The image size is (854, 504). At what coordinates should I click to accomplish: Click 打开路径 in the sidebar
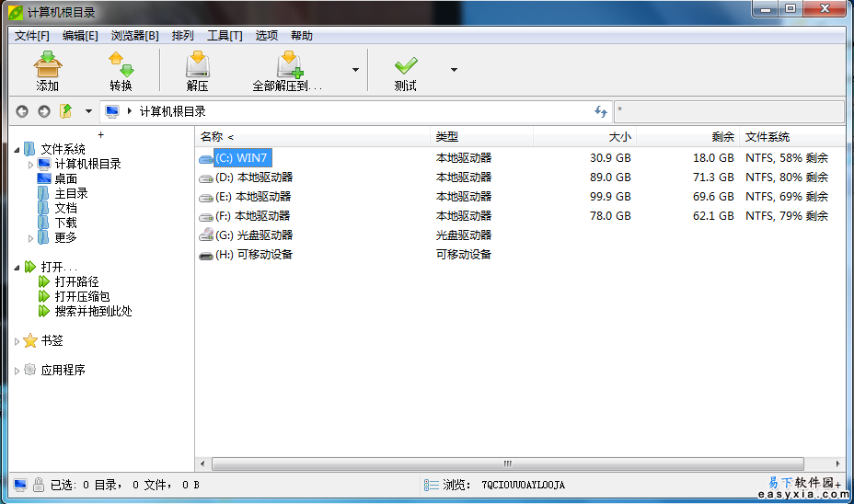coord(76,281)
